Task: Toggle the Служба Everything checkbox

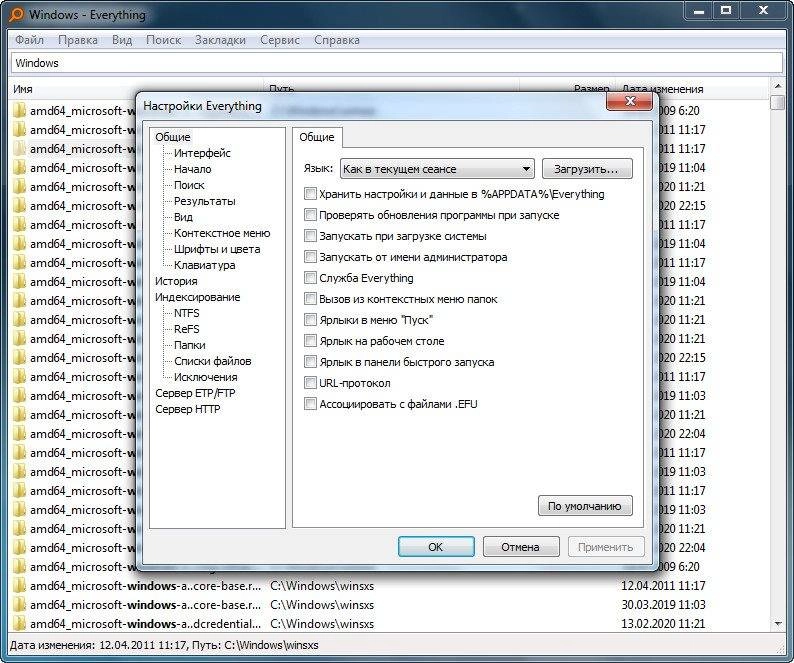Action: pos(310,278)
